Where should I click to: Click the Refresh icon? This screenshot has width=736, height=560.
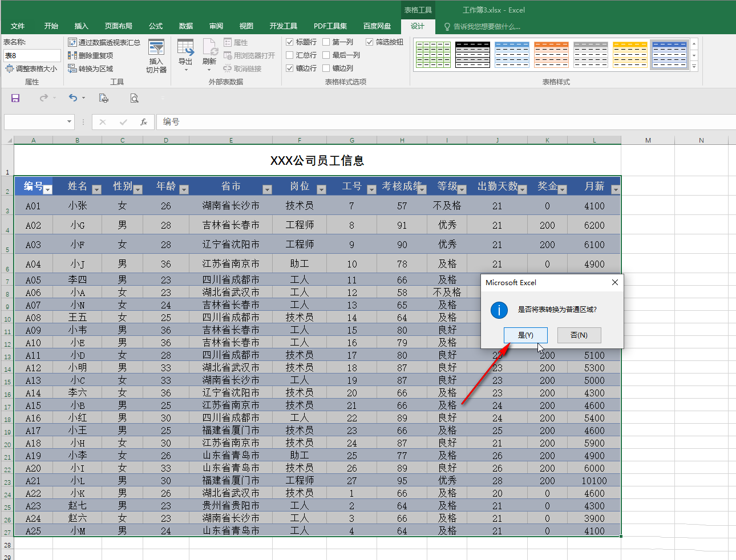click(x=209, y=55)
